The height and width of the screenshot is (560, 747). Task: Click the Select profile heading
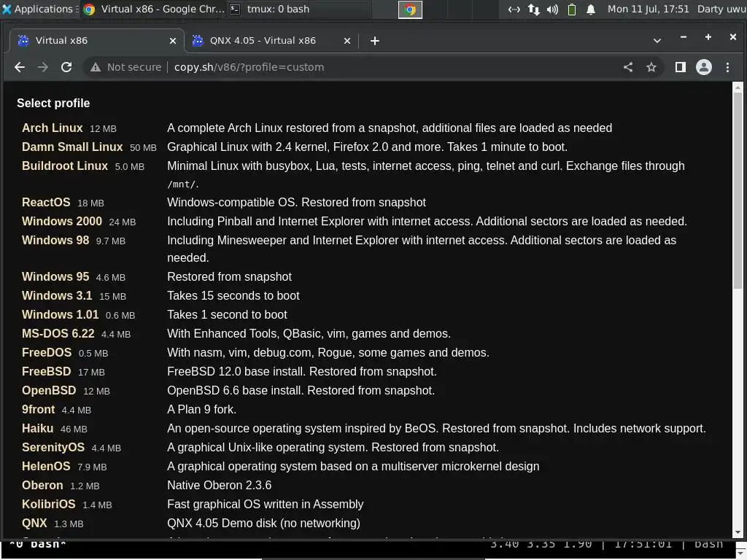pyautogui.click(x=53, y=104)
